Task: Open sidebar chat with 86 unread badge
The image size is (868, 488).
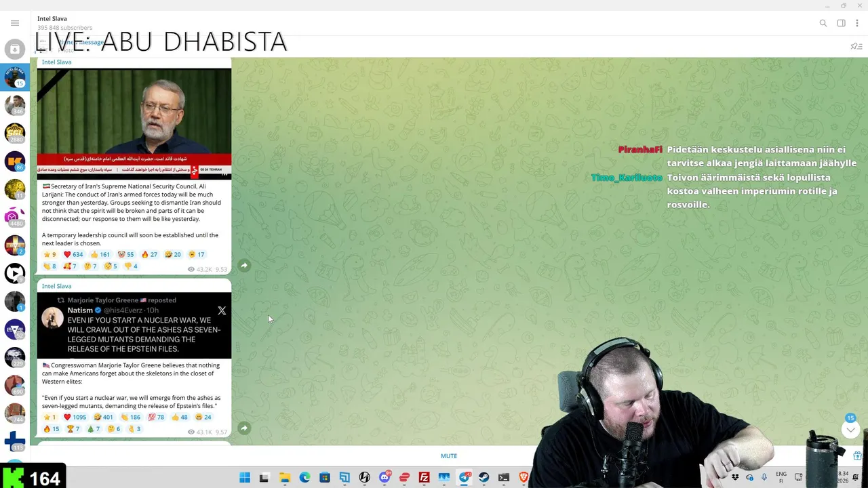Action: pos(15,161)
